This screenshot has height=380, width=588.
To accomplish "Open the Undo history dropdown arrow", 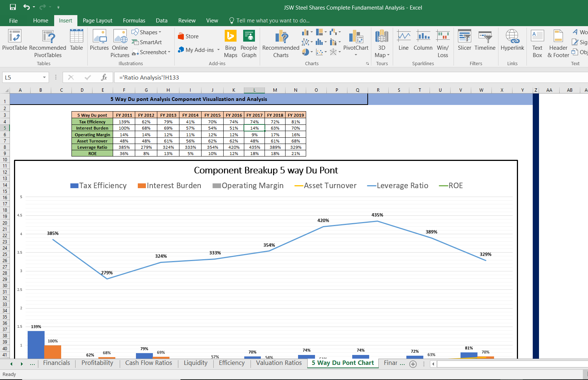I will (x=34, y=7).
